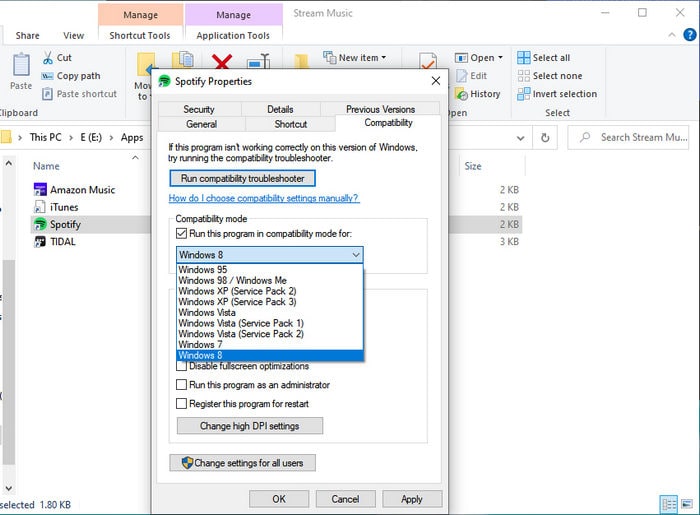Switch to the General tab

coord(201,124)
